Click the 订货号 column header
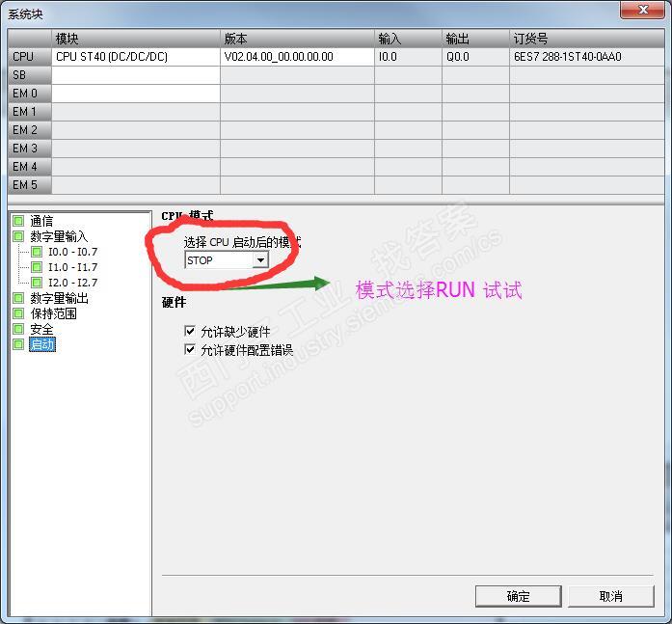Screen dimensions: 672x624 pos(587,39)
